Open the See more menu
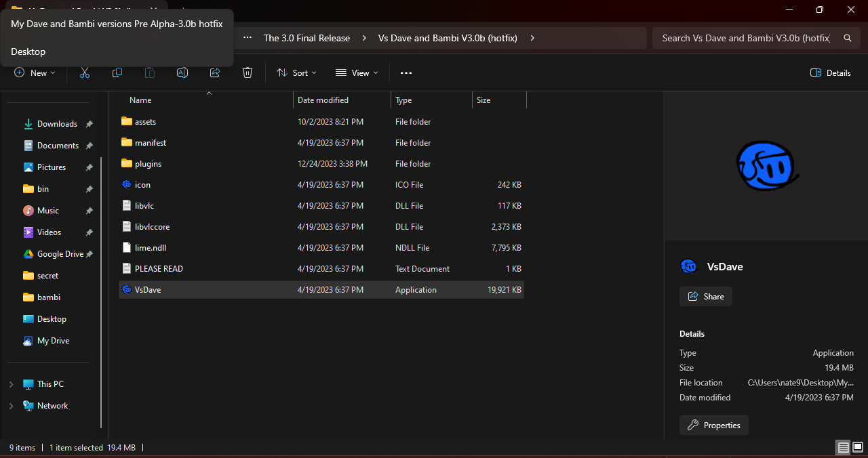Screen dimensions: 868x458 click(x=406, y=72)
